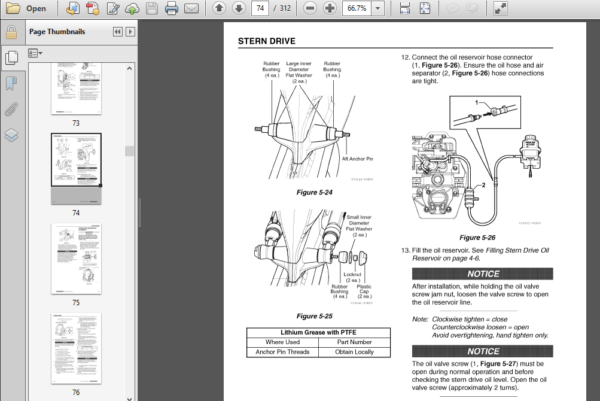This screenshot has width=600, height=401.
Task: Click the STERN DRIVE heading text
Action: click(x=267, y=41)
